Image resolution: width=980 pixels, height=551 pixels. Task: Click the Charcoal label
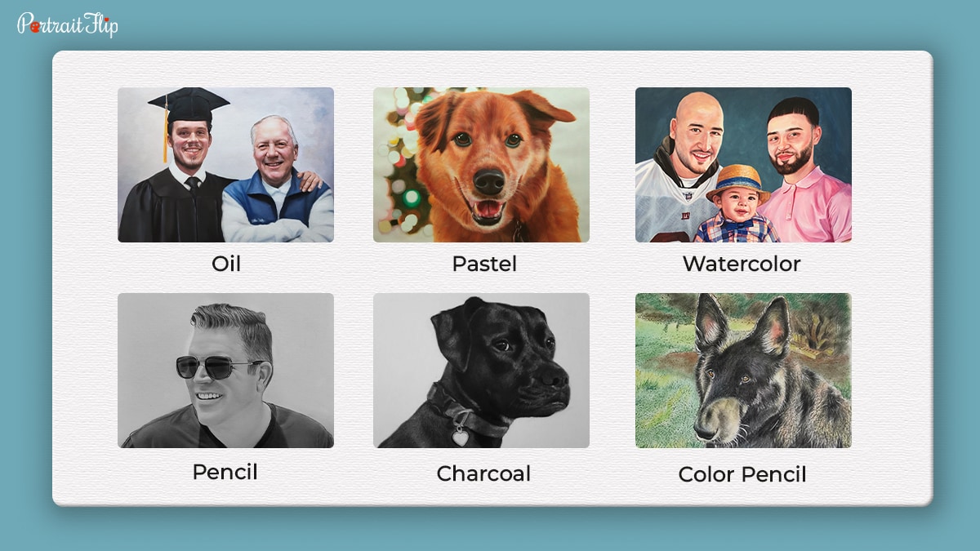(483, 473)
